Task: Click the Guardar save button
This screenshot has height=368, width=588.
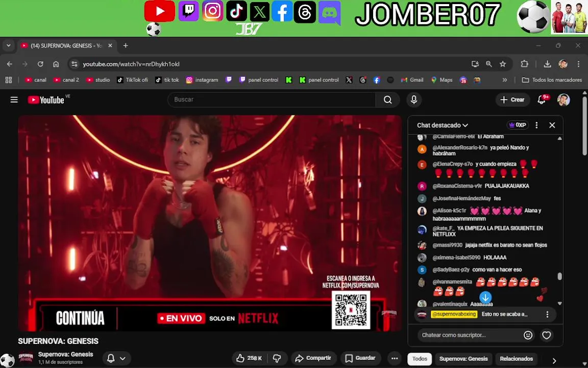Action: [360, 358]
